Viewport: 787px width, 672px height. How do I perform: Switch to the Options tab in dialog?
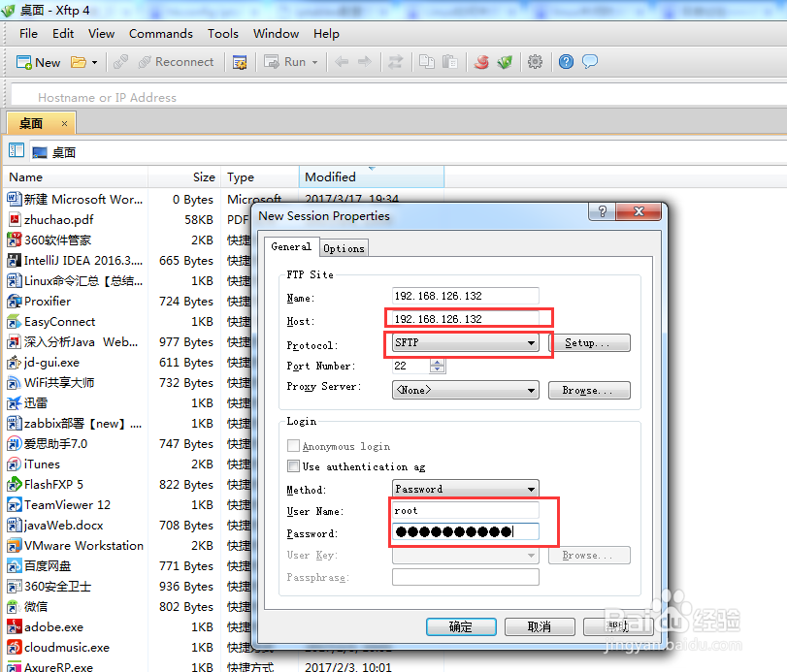point(344,248)
